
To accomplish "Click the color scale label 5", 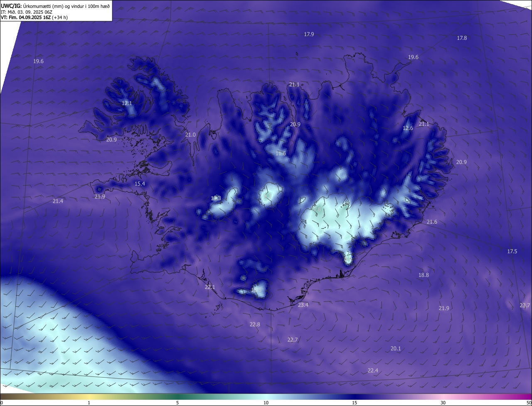I will (177, 403).
